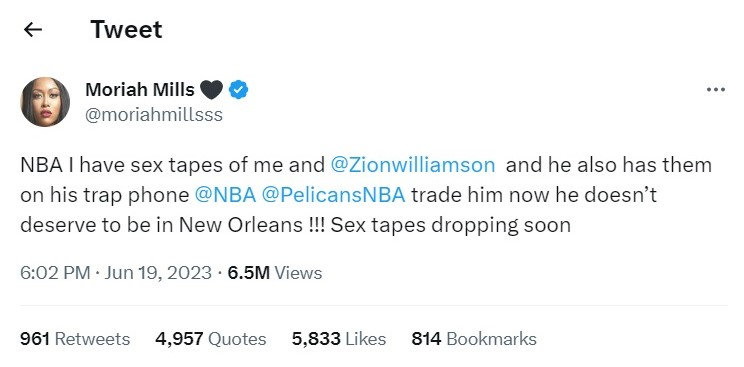View the 6.5M Views analytics
The image size is (744, 367).
click(275, 273)
